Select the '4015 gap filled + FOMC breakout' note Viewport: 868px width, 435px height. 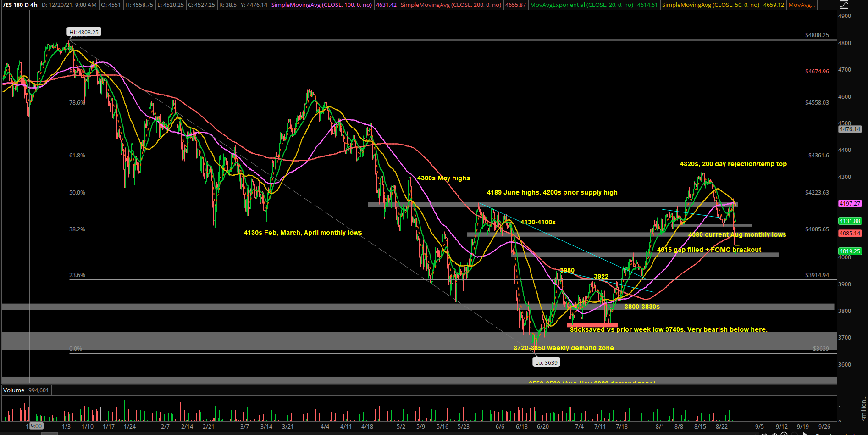click(709, 250)
